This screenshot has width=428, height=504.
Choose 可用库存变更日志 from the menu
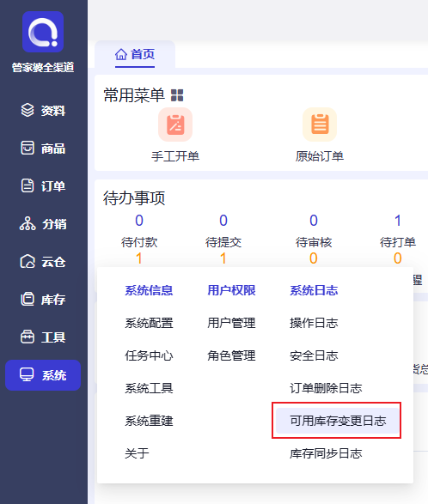[338, 421]
